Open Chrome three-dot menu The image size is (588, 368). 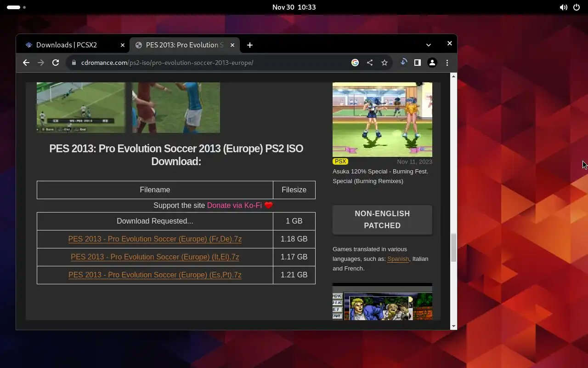pos(447,63)
